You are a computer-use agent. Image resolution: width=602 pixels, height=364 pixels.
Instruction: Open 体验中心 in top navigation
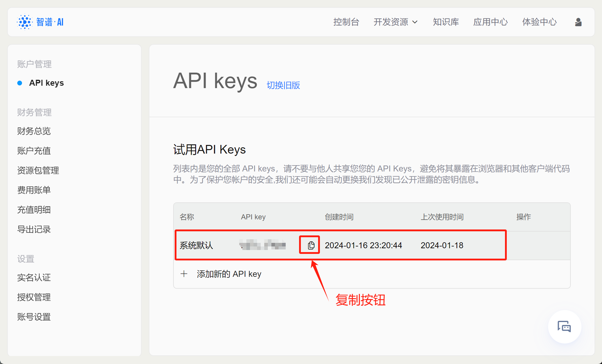[x=539, y=22]
